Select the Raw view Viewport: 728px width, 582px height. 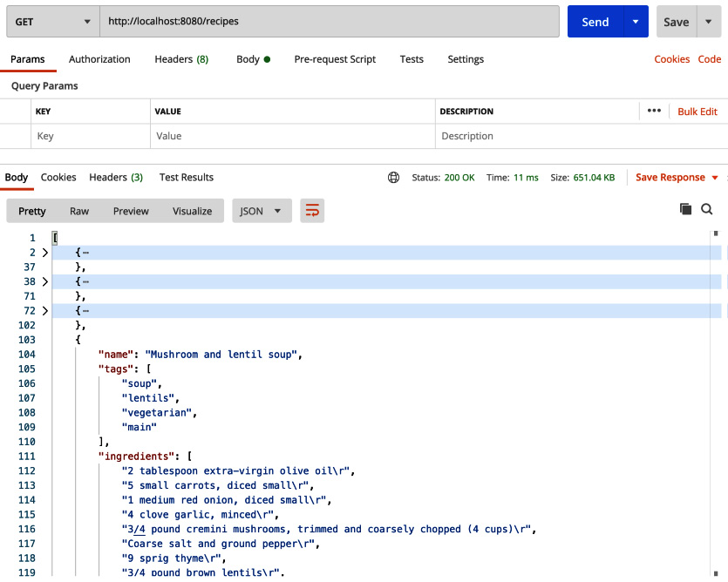click(x=79, y=211)
